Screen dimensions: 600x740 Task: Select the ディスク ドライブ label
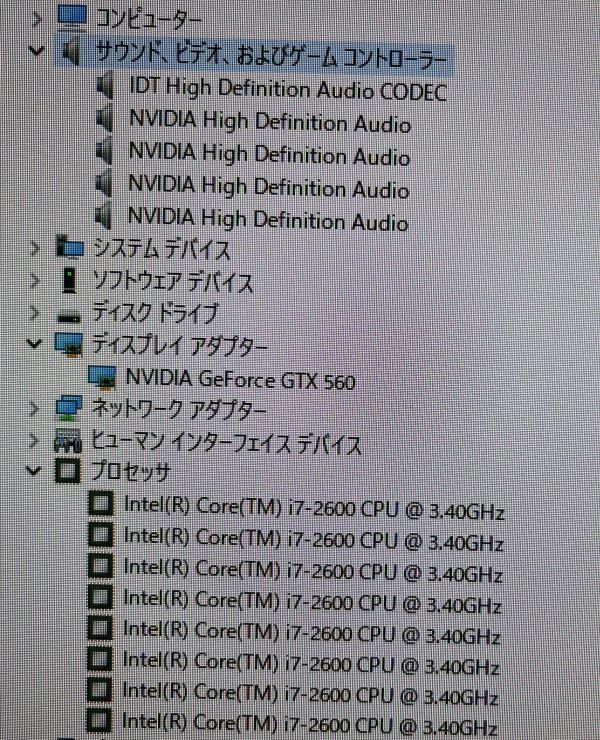[x=154, y=313]
